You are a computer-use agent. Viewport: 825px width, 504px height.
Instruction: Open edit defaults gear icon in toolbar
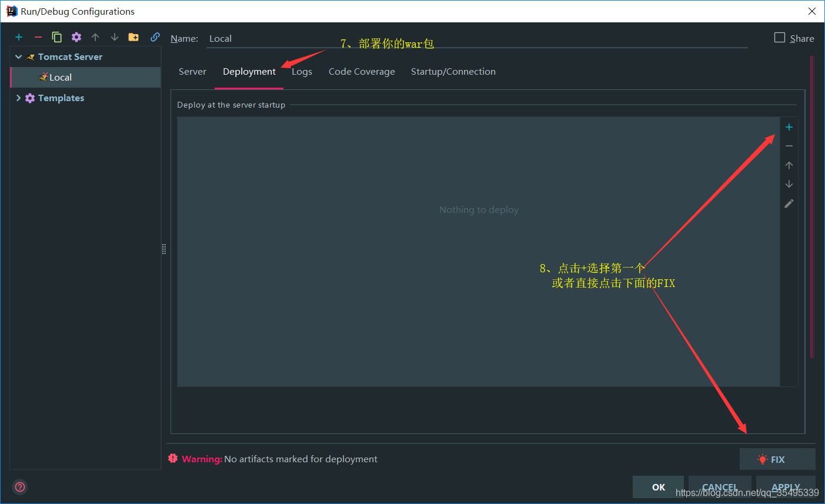click(x=76, y=37)
